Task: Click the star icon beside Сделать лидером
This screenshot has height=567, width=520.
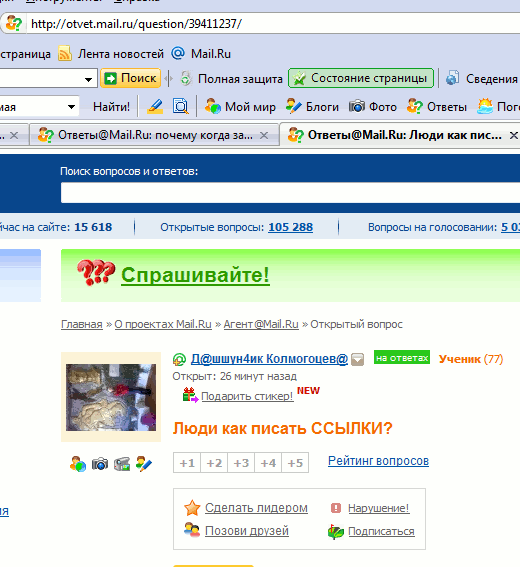Action: click(x=192, y=508)
